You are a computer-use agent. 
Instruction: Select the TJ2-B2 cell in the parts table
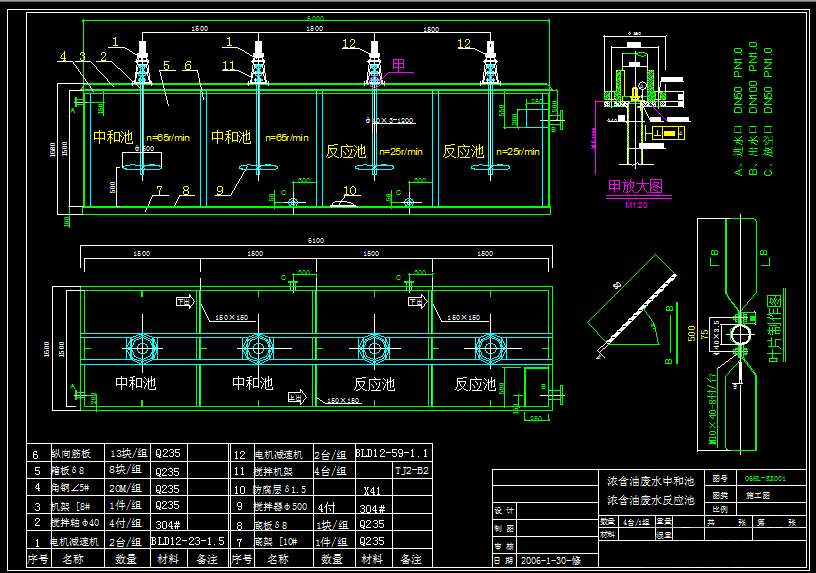click(x=412, y=471)
